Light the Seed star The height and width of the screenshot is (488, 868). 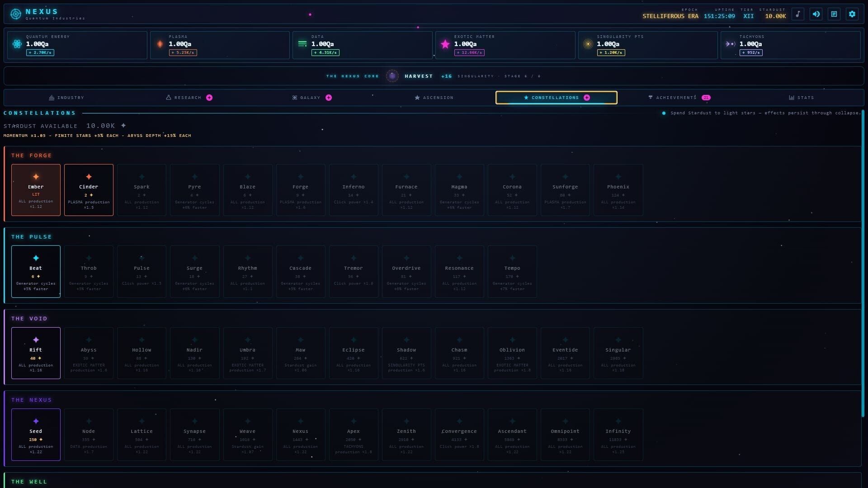point(36,435)
